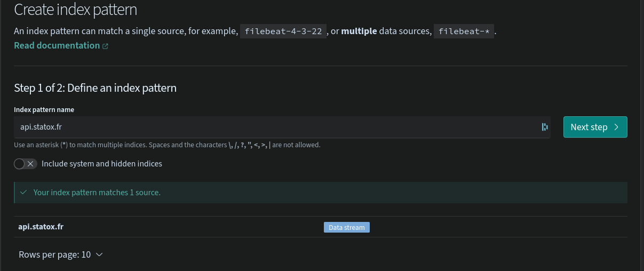Select the api.statox.fr matching source row
The width and height of the screenshot is (644, 271).
tap(41, 227)
